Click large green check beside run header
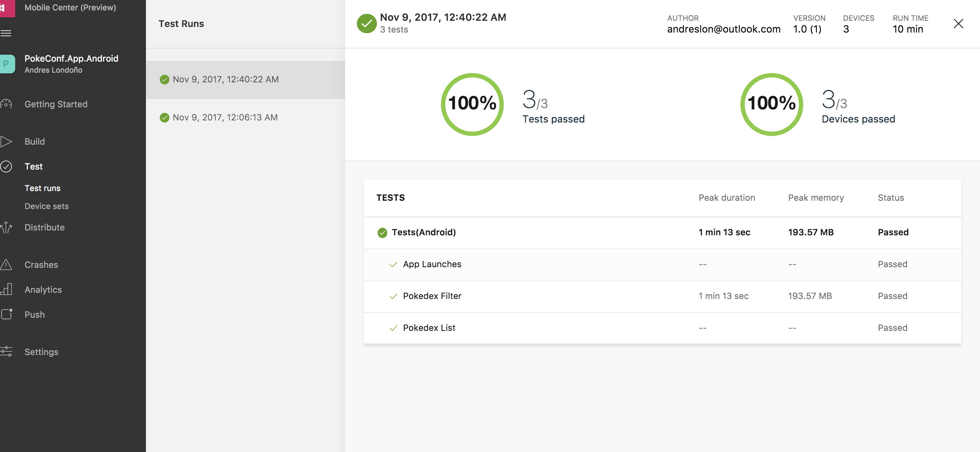 [x=366, y=24]
